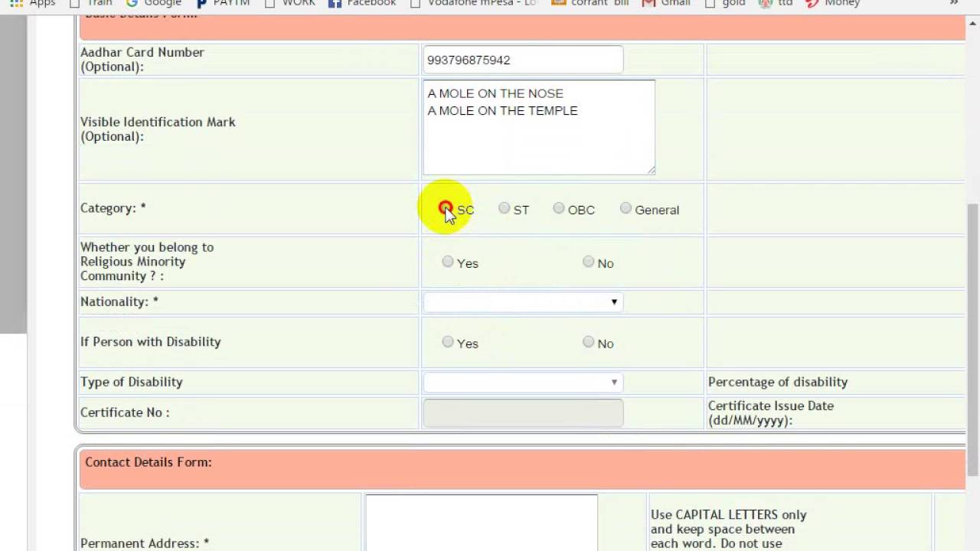Viewport: 980px width, 551px height.
Task: Click the Certificate No field
Action: (x=523, y=413)
